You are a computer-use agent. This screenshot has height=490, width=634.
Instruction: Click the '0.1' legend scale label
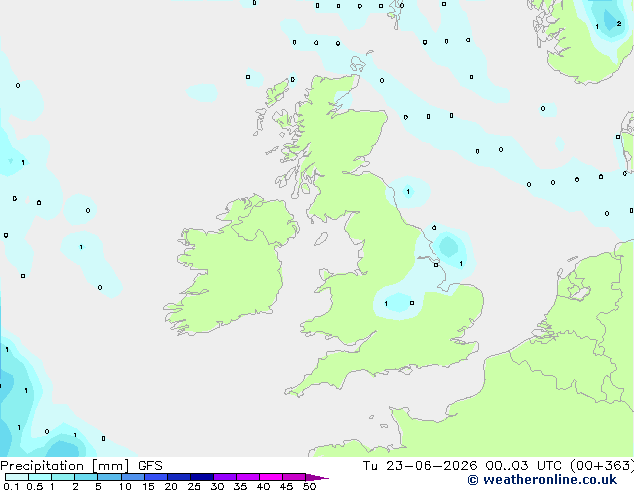11,486
